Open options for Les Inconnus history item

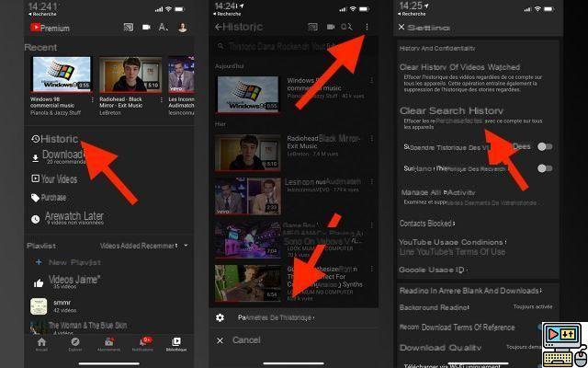(x=371, y=182)
